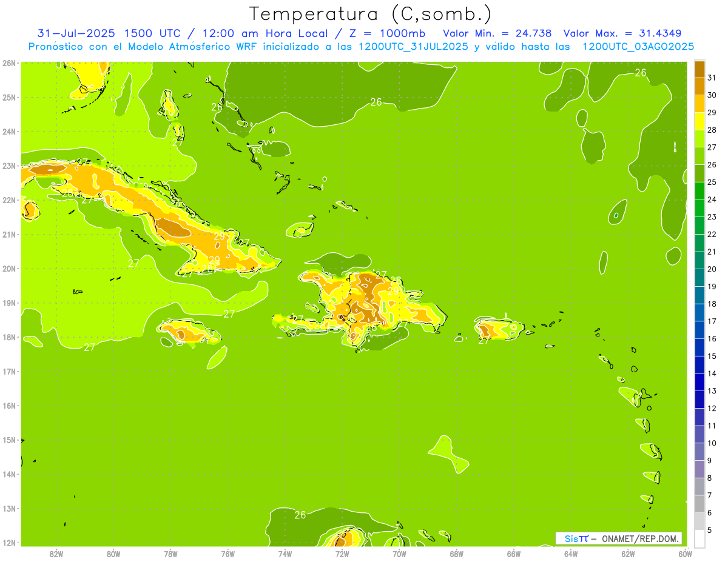This screenshot has height=562, width=728.
Task: Click the 28 value on the color legend
Action: coord(712,130)
